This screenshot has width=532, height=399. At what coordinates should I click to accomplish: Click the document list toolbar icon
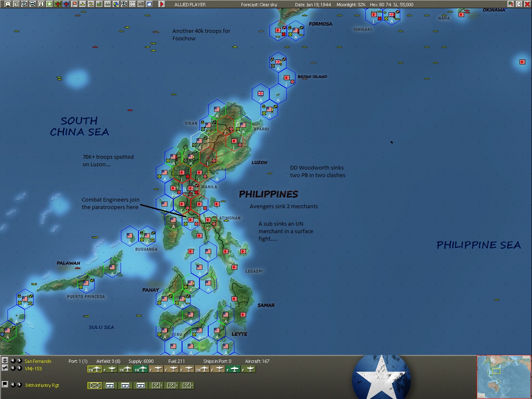tap(16, 4)
